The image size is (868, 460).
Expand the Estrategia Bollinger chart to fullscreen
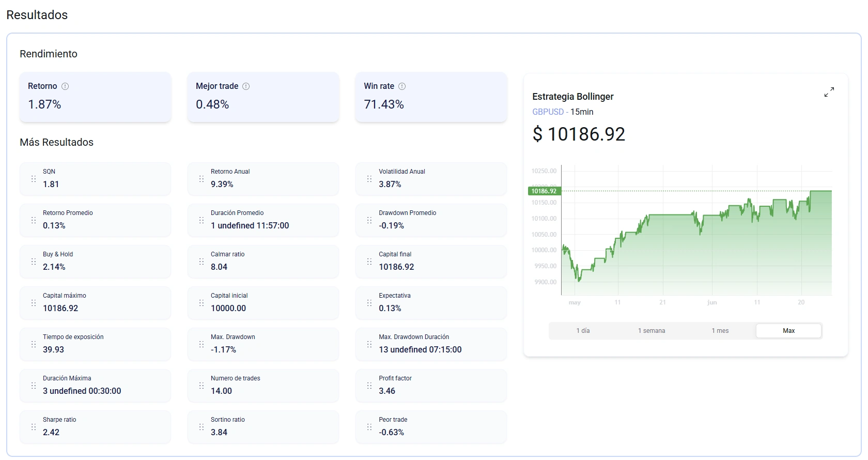[x=829, y=92]
